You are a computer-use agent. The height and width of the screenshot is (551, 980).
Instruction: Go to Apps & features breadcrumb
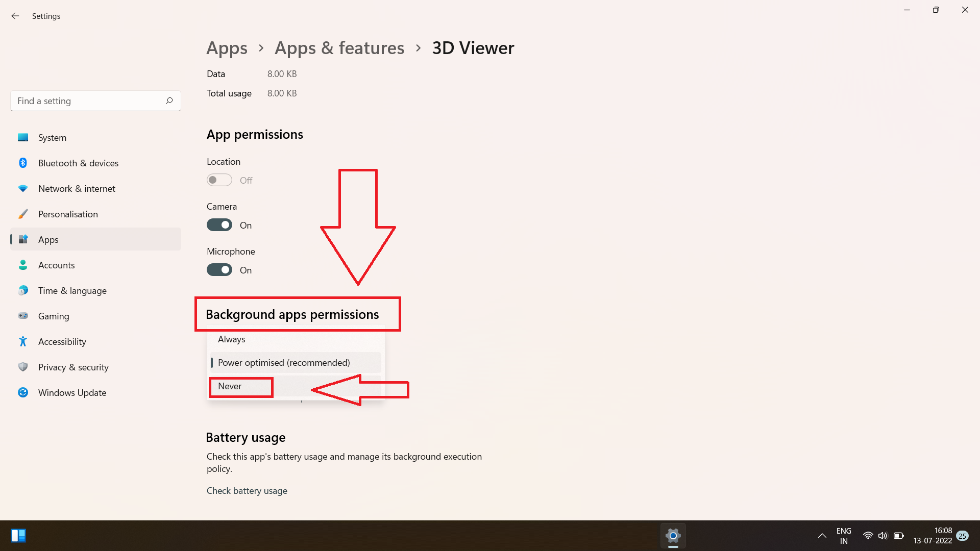click(339, 48)
